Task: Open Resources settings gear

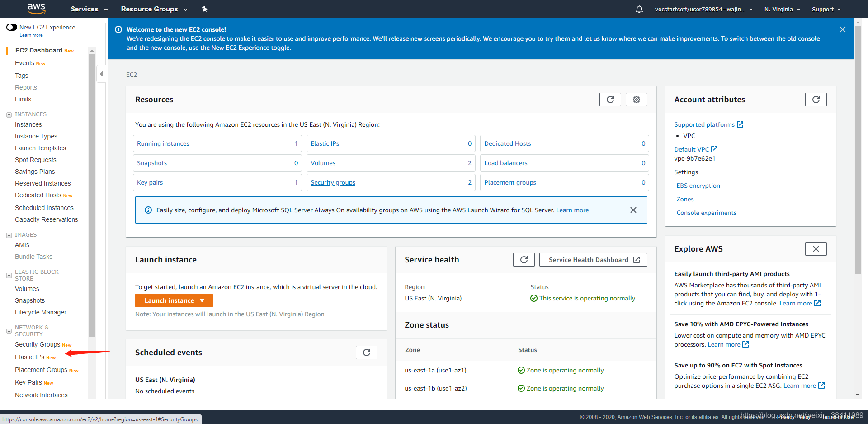Action: [x=636, y=100]
